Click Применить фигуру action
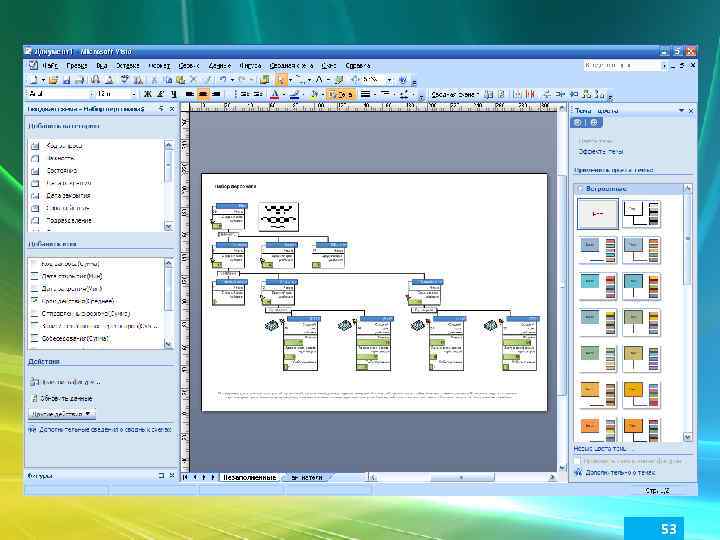The width and height of the screenshot is (720, 540). [71, 382]
